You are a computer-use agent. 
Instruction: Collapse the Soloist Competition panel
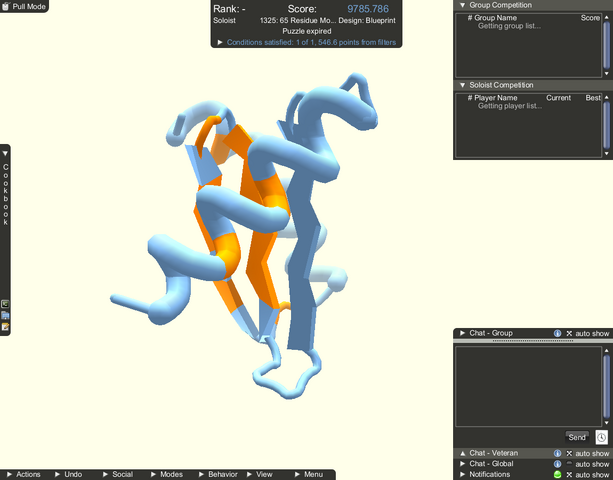[x=463, y=85]
